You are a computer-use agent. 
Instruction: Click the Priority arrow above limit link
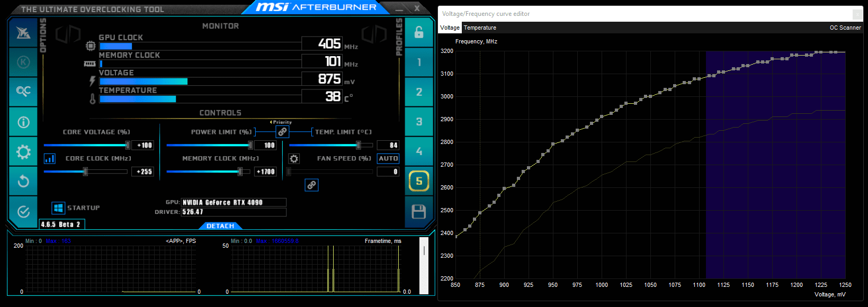(x=281, y=122)
